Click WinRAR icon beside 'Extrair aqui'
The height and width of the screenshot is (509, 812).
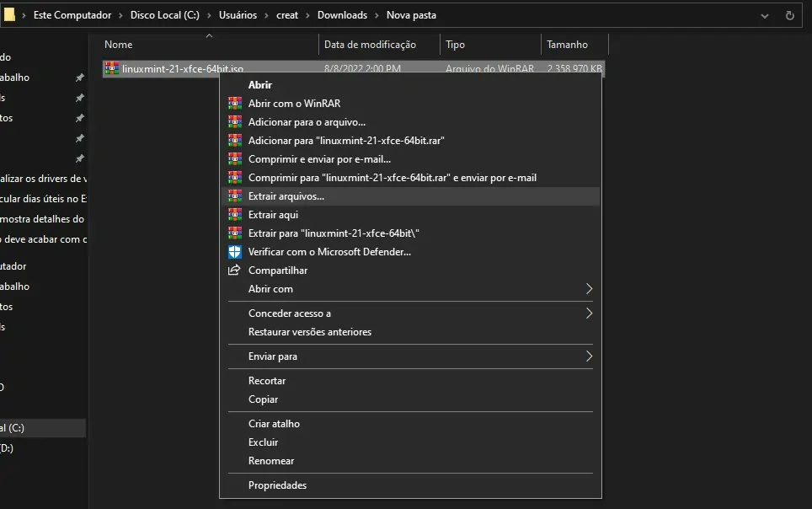click(235, 215)
